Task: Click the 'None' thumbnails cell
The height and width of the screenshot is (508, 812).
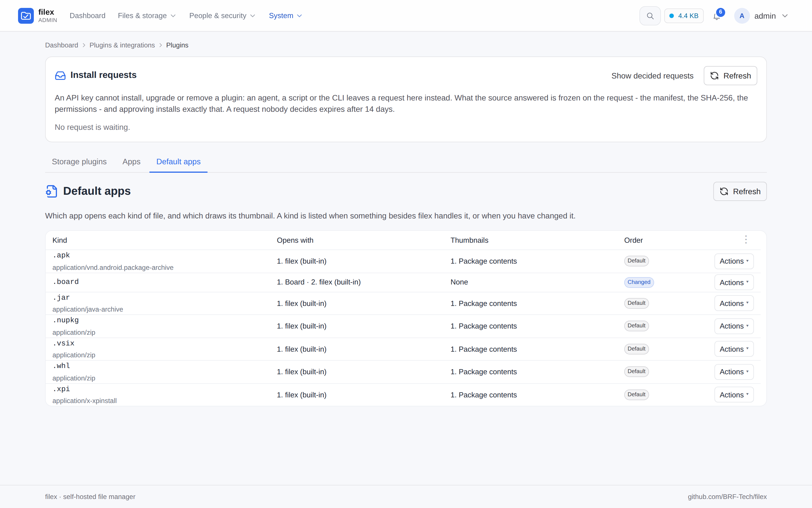Action: pyautogui.click(x=459, y=282)
